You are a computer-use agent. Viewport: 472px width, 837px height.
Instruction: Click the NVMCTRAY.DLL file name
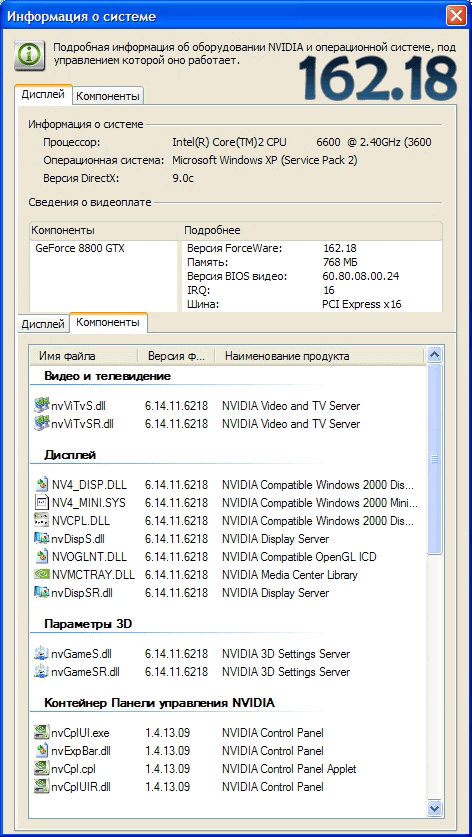[x=93, y=575]
